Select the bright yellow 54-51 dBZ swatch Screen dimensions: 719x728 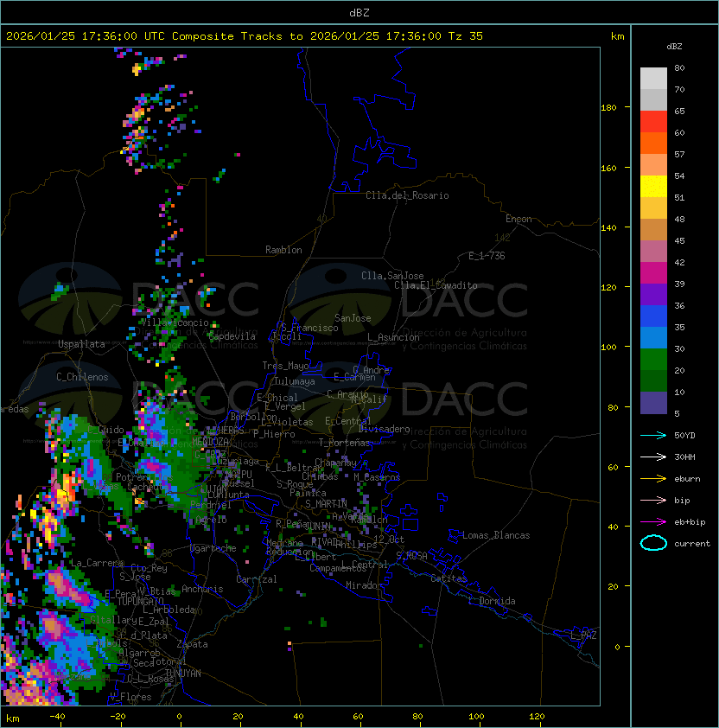click(653, 186)
